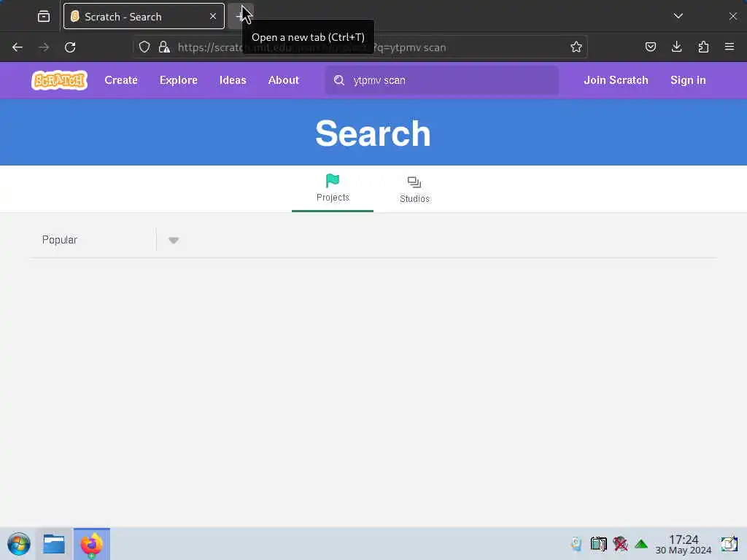Image resolution: width=747 pixels, height=560 pixels.
Task: Open the Explore page
Action: coord(179,80)
